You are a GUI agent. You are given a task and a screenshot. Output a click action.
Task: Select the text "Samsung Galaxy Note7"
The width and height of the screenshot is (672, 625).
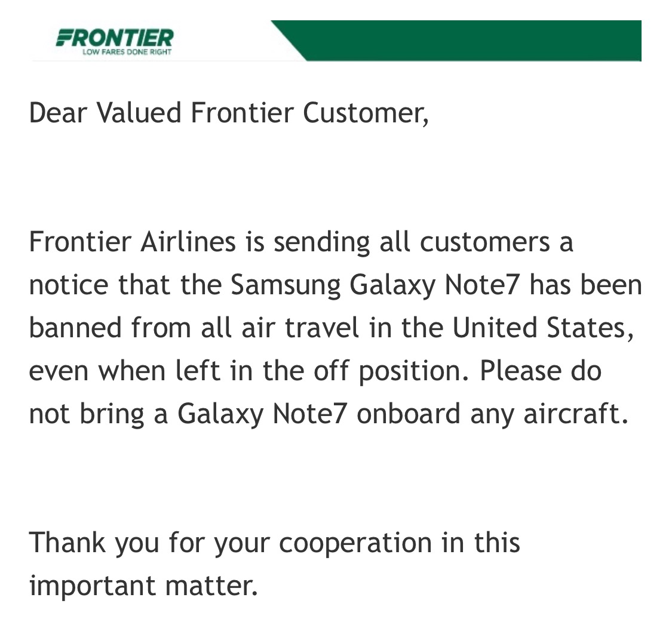click(376, 285)
